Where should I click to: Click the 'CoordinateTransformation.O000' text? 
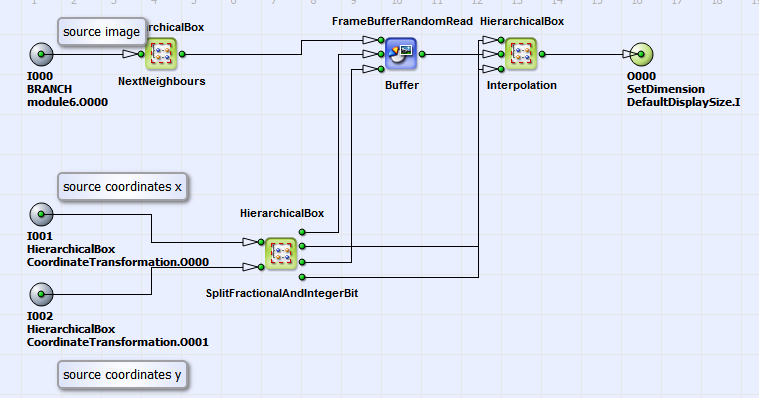[118, 262]
